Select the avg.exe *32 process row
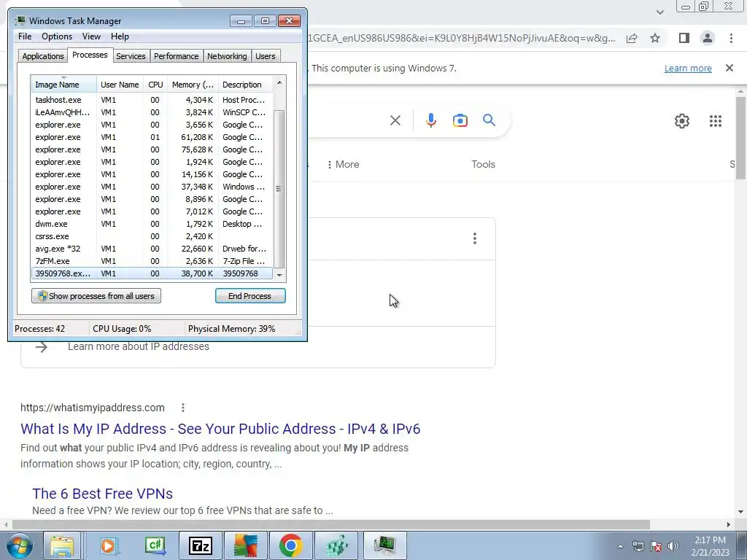The image size is (747, 560). (152, 249)
